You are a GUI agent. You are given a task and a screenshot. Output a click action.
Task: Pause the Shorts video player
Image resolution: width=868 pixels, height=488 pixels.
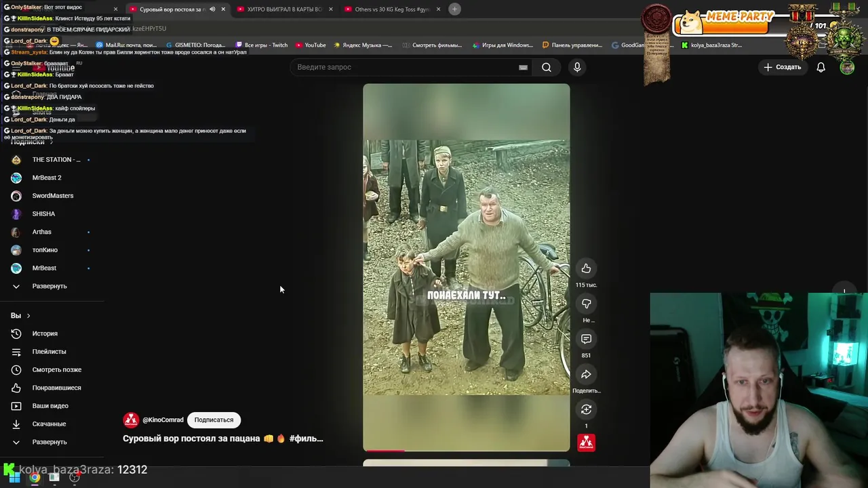tap(467, 267)
